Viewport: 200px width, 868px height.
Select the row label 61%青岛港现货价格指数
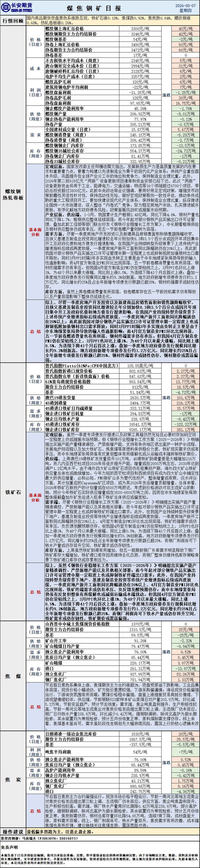pyautogui.click(x=68, y=381)
